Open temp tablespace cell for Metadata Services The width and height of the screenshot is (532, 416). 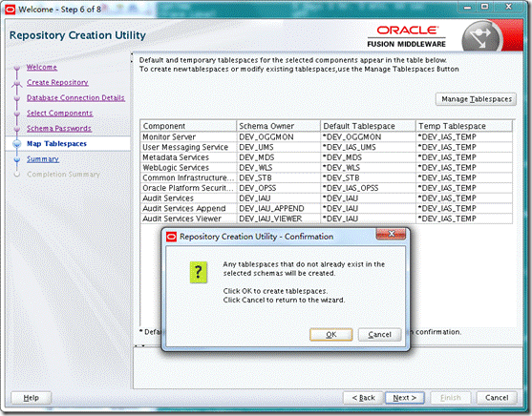click(464, 157)
